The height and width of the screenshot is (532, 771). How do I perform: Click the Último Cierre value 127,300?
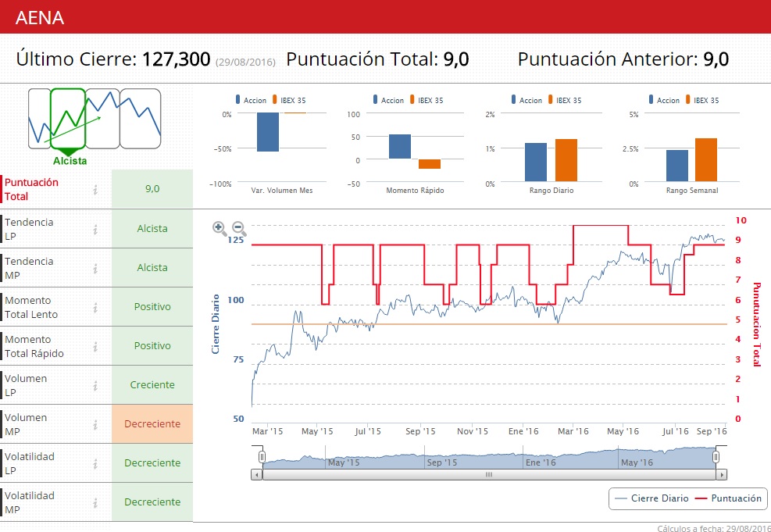click(x=176, y=59)
